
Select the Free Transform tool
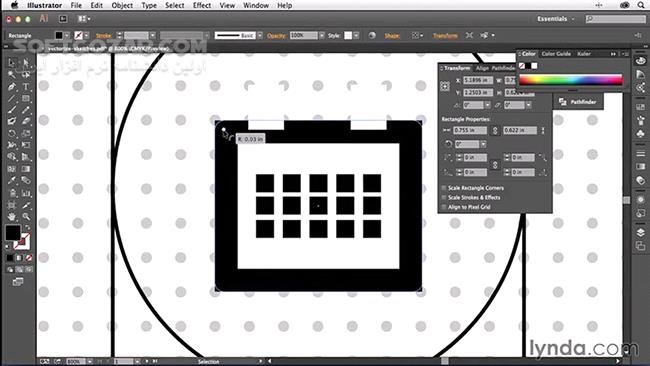point(26,145)
